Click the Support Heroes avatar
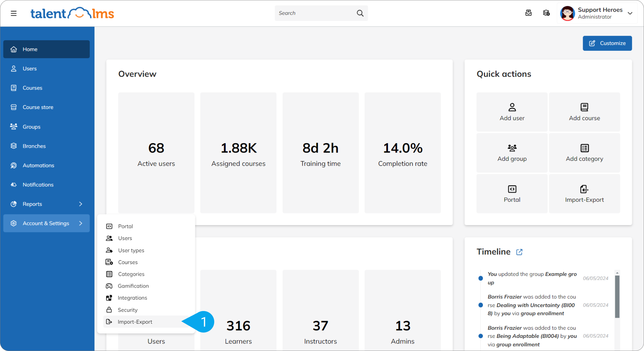The height and width of the screenshot is (351, 644). click(x=567, y=13)
